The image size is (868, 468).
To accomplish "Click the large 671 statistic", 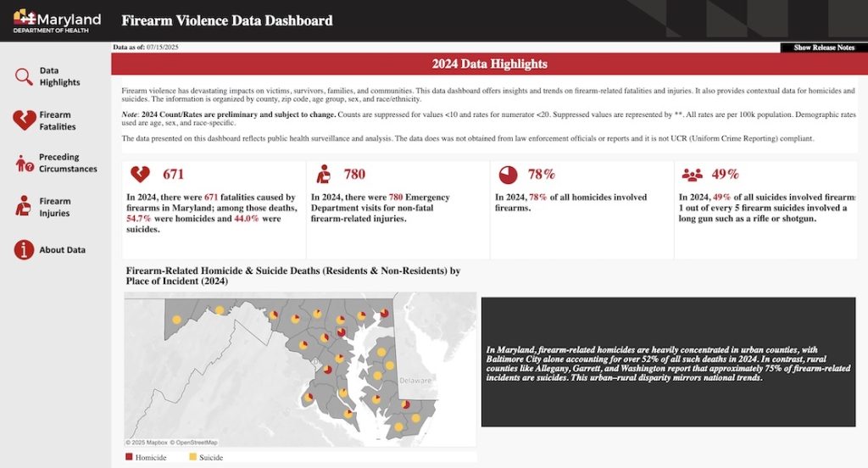I will click(x=173, y=175).
